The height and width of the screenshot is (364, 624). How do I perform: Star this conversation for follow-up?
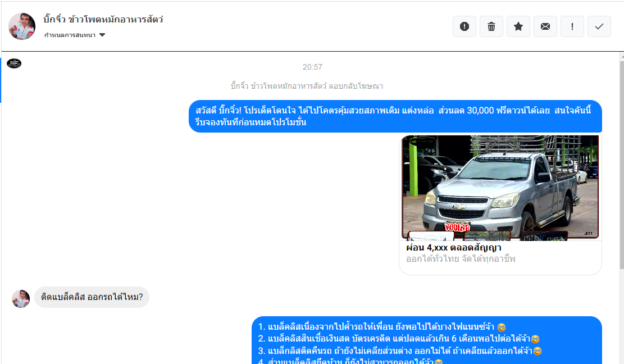(518, 26)
